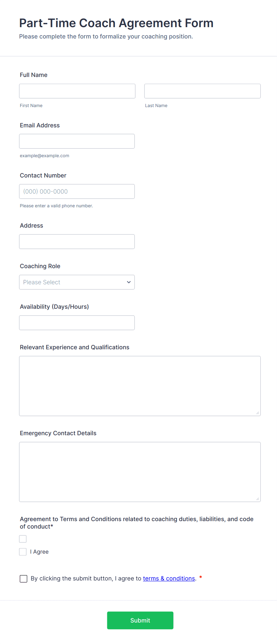Viewport: 277px width, 644px height.
Task: Click the Contact Number phone field
Action: coord(77,191)
